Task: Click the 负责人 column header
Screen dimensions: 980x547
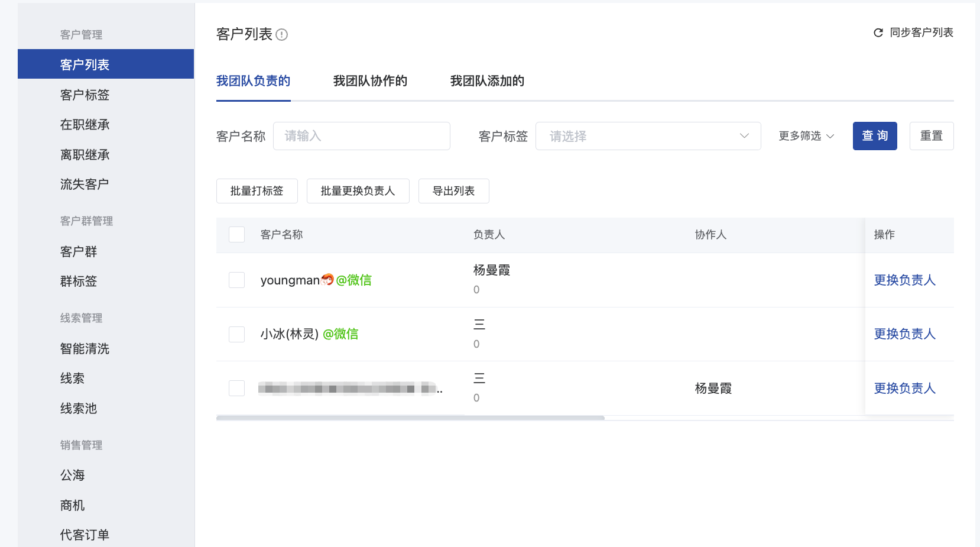Action: [489, 235]
